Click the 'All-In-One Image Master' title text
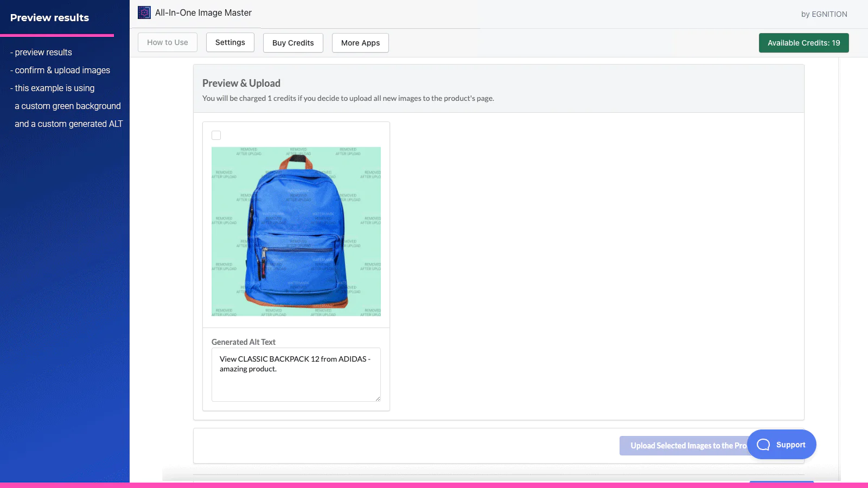This screenshot has width=868, height=488. [x=203, y=12]
